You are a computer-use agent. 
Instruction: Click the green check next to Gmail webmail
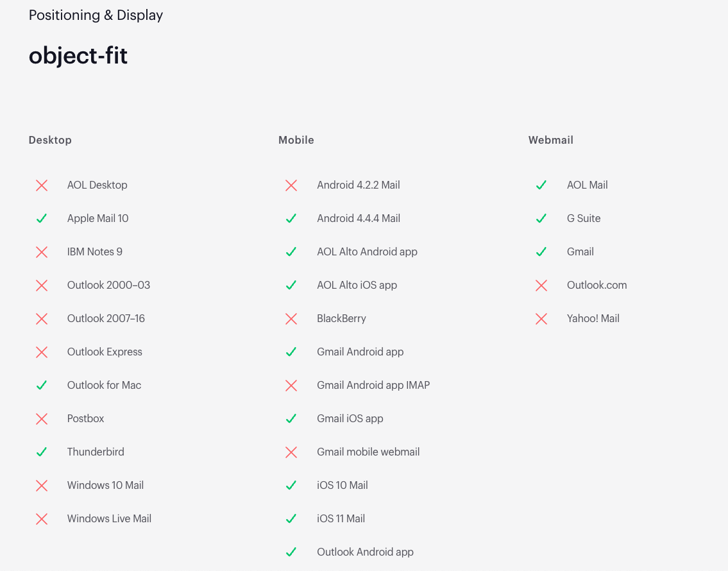[541, 252]
